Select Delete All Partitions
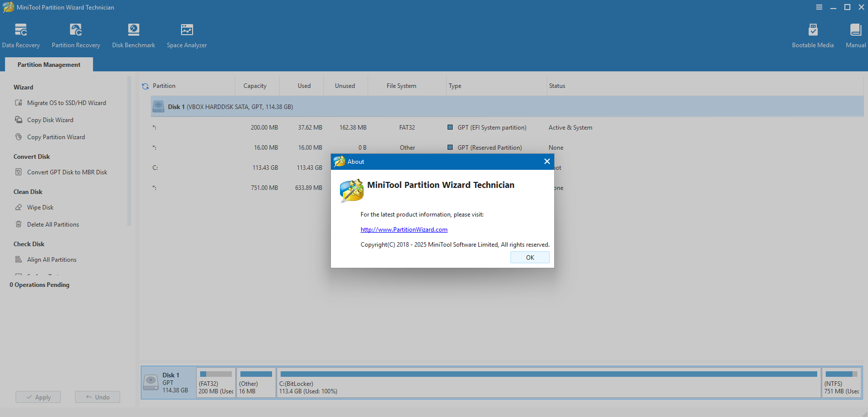 53,225
